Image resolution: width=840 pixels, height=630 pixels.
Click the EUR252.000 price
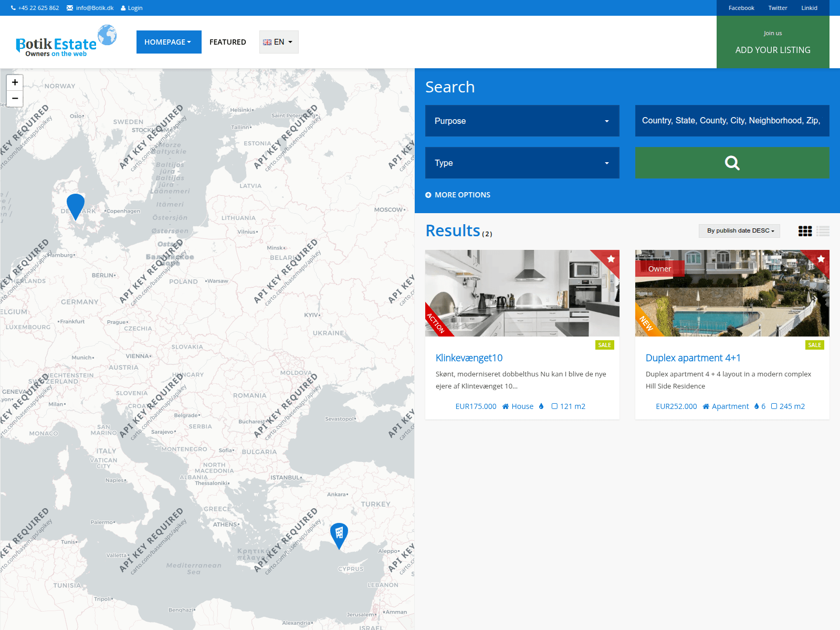[x=676, y=406]
